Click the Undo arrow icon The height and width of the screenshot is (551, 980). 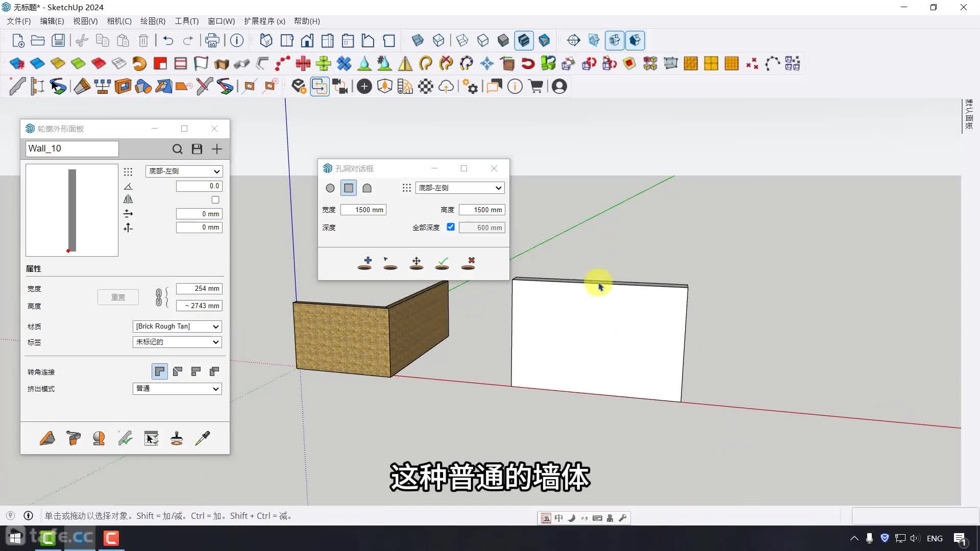168,40
